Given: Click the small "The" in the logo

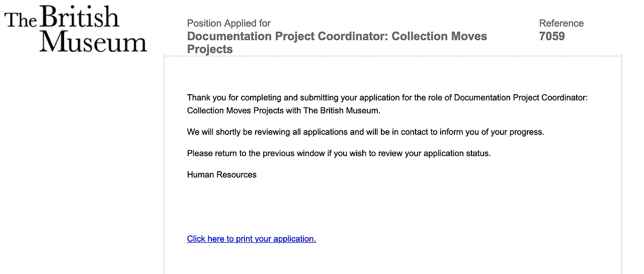Looking at the screenshot, I should [x=21, y=20].
